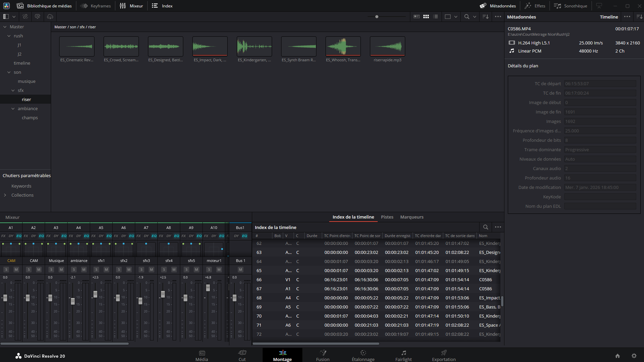The width and height of the screenshot is (644, 362).
Task: Expand the Collections smart bin
Action: coord(5,195)
